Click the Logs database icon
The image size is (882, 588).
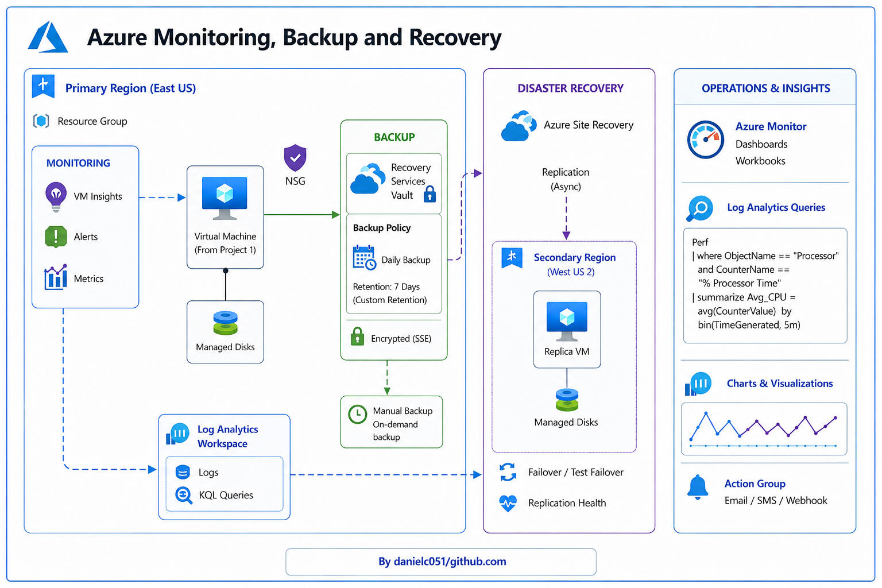183,472
